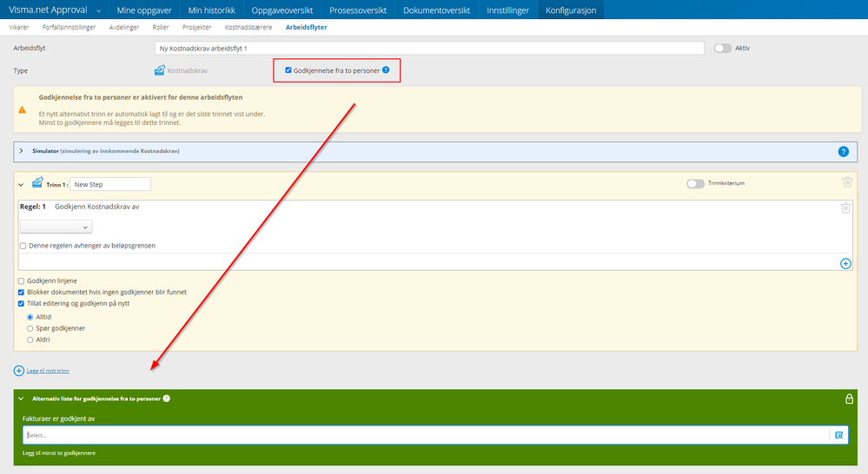
Task: Open Innstillinger tab
Action: 507,10
